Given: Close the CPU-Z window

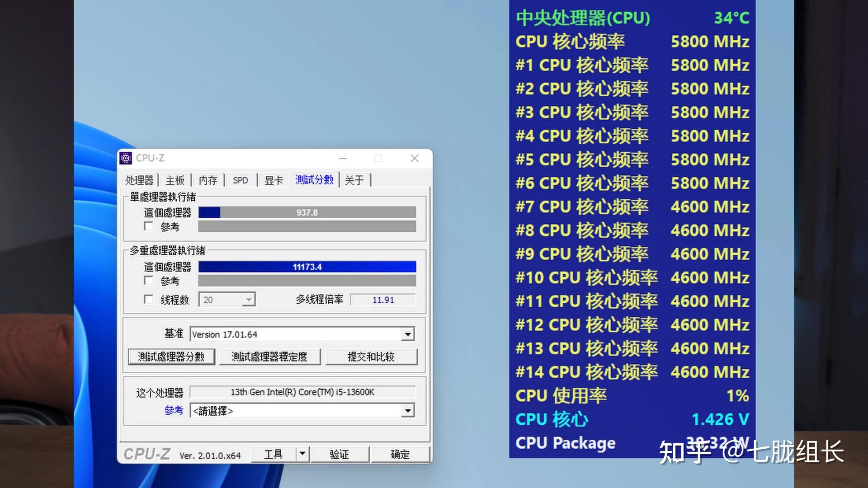Looking at the screenshot, I should tap(415, 158).
